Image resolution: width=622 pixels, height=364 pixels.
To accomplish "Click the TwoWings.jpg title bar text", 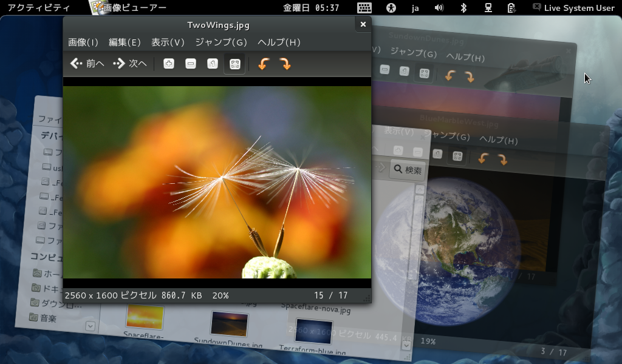I will (218, 25).
